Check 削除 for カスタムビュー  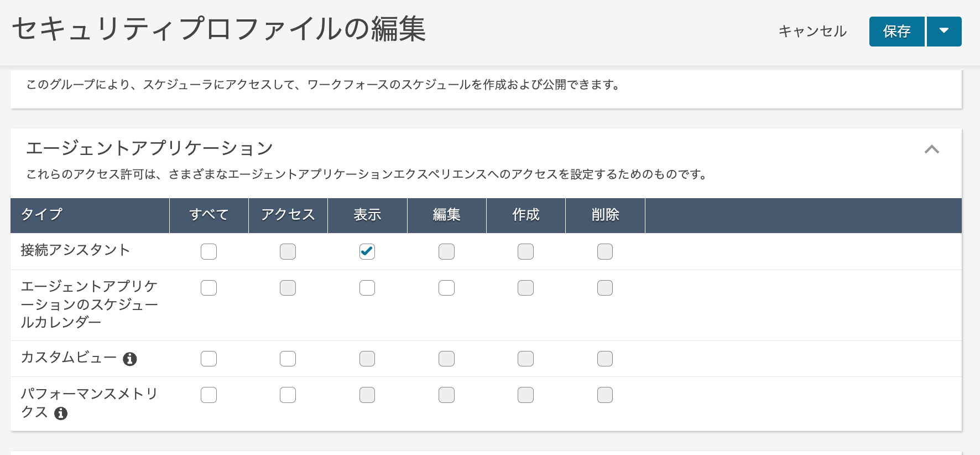point(604,359)
